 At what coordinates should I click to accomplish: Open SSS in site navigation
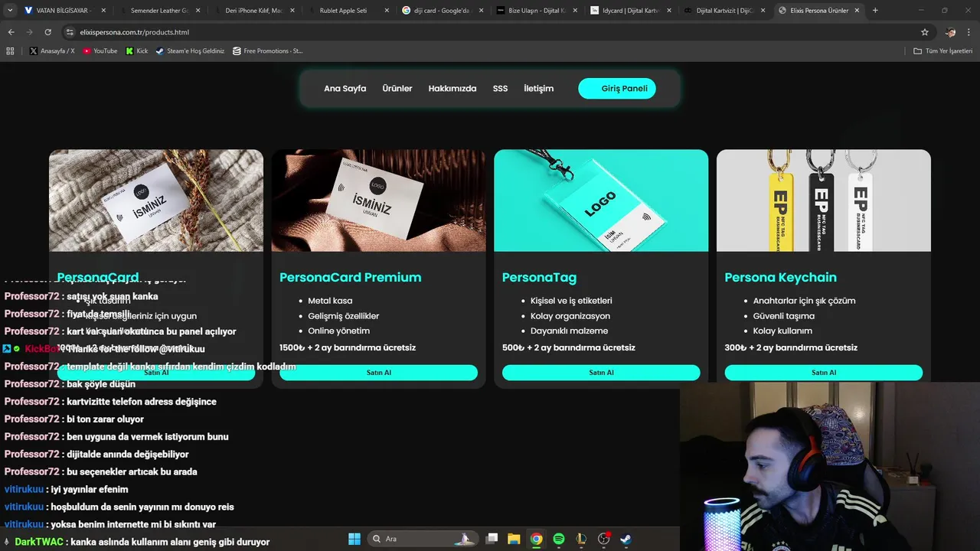point(500,89)
